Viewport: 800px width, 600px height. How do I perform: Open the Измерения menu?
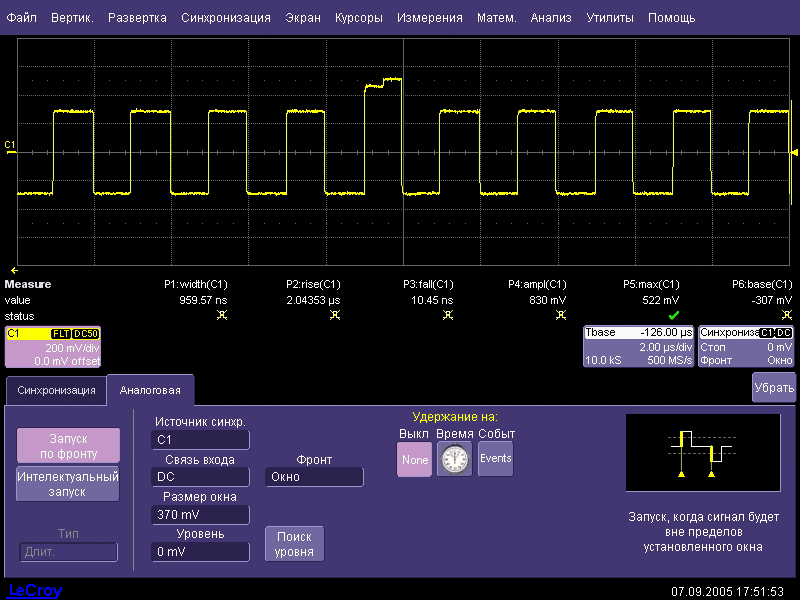point(429,18)
